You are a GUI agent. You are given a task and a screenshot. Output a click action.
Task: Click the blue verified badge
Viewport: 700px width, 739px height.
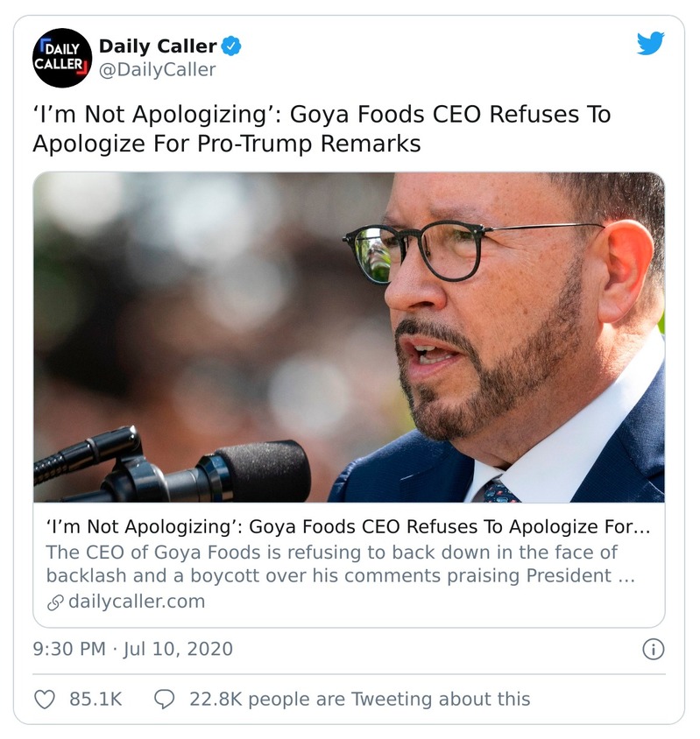[x=231, y=46]
